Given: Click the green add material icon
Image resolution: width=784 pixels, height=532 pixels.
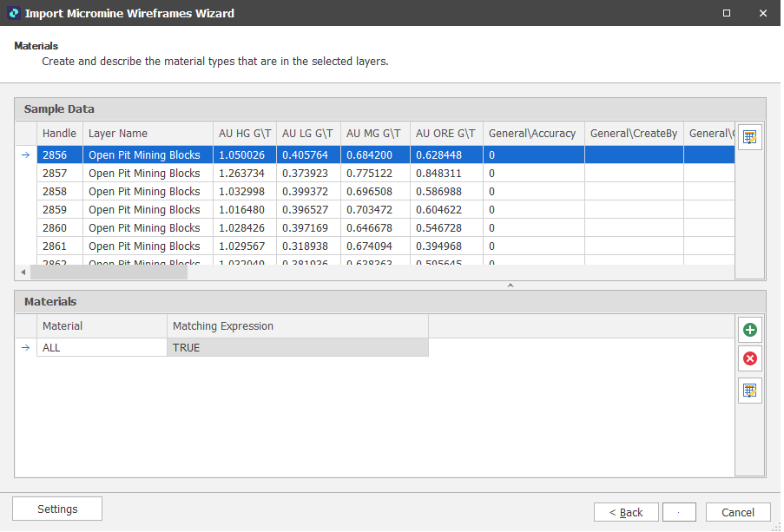Looking at the screenshot, I should (749, 330).
